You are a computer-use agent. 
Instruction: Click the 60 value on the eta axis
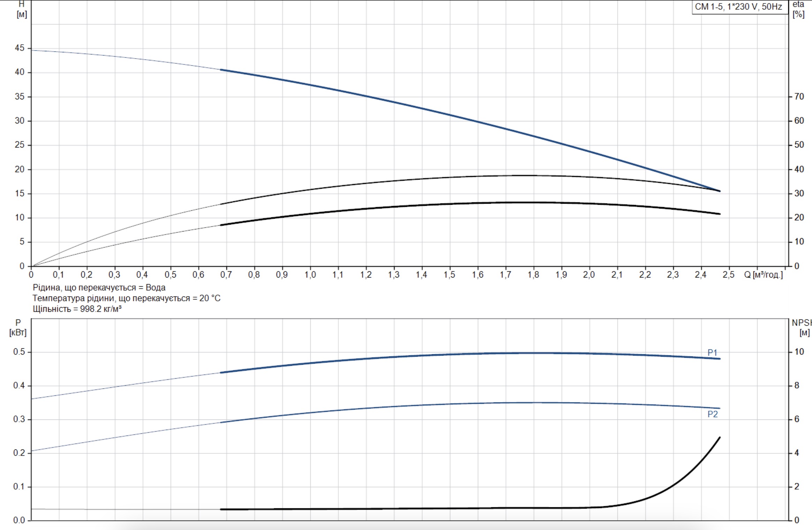coord(799,121)
